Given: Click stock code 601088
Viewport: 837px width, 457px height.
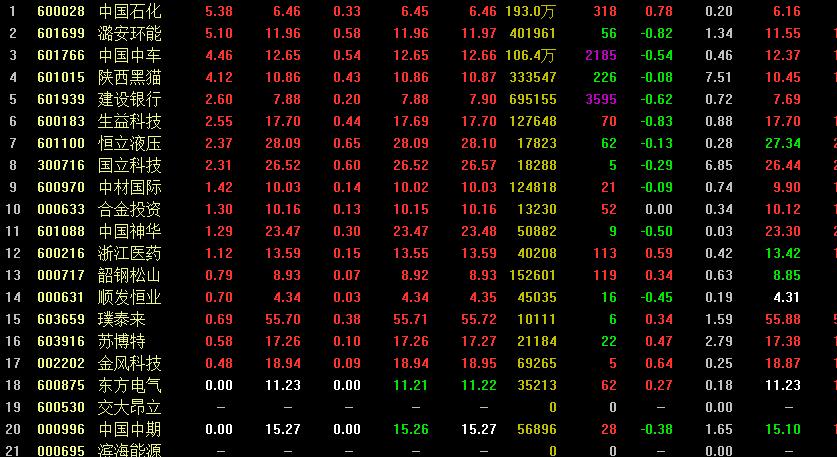Looking at the screenshot, I should (x=61, y=231).
